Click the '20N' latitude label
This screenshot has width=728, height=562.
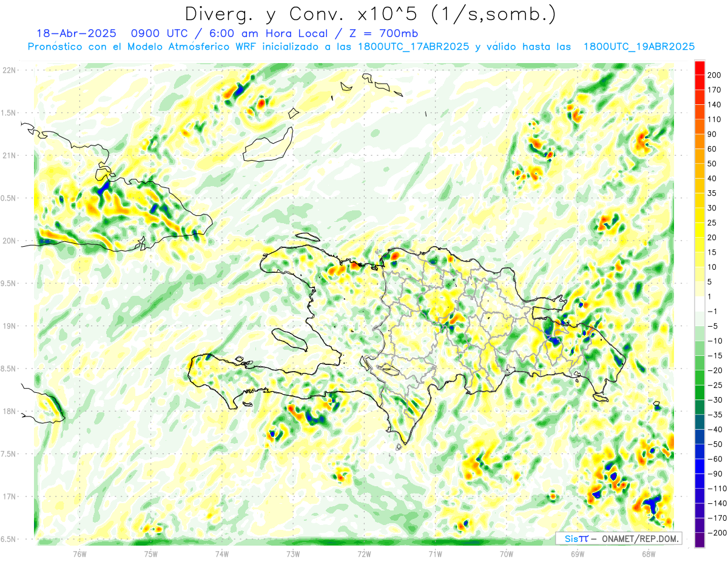point(10,241)
